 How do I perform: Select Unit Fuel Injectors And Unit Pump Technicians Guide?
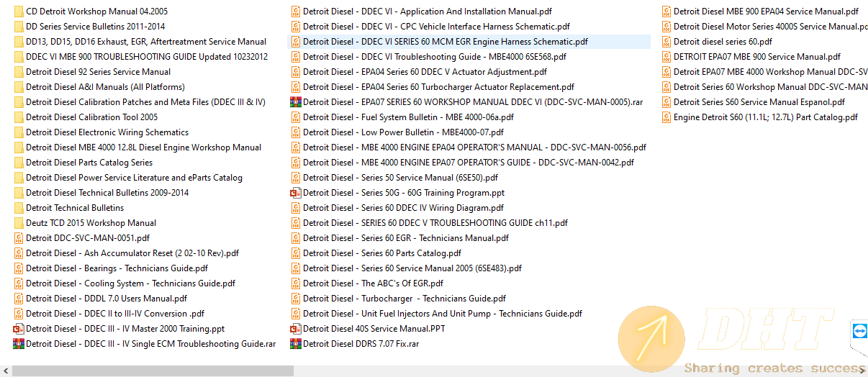pyautogui.click(x=443, y=314)
